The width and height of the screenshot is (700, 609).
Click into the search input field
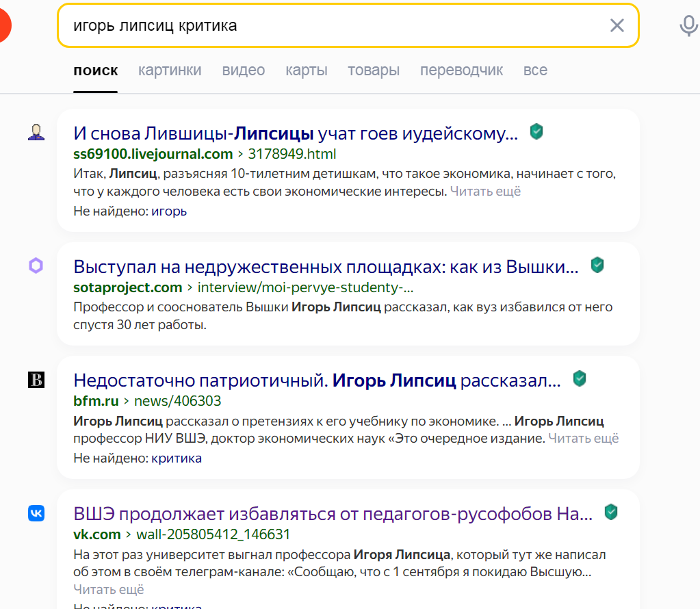point(328,26)
